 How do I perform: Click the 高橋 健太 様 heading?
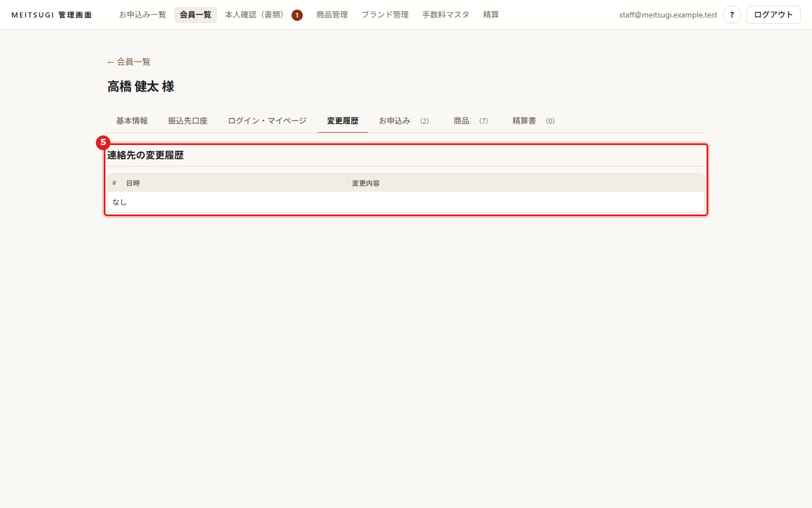(141, 86)
